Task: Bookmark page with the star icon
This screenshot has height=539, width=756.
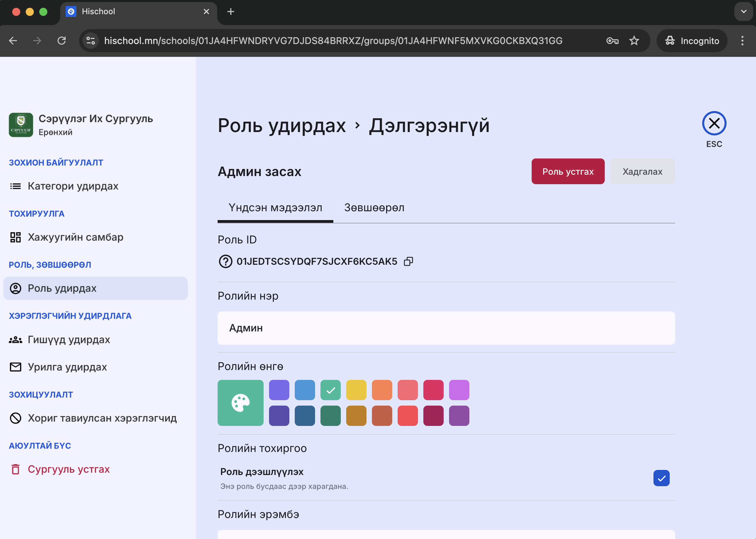Action: [634, 41]
